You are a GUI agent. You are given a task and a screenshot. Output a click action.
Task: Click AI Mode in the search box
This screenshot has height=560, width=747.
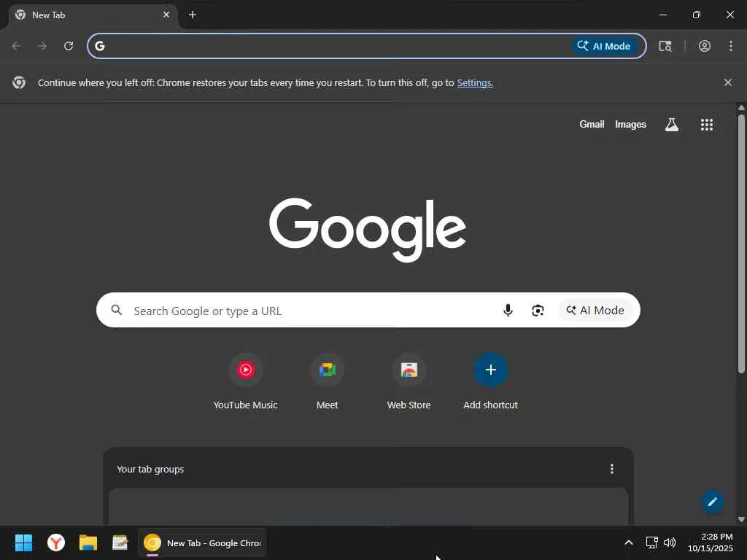coord(595,311)
